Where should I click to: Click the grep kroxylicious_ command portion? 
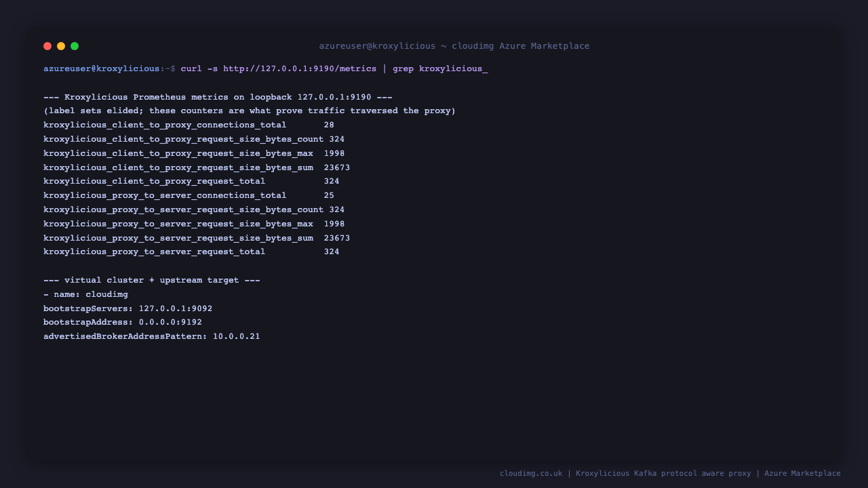point(439,68)
